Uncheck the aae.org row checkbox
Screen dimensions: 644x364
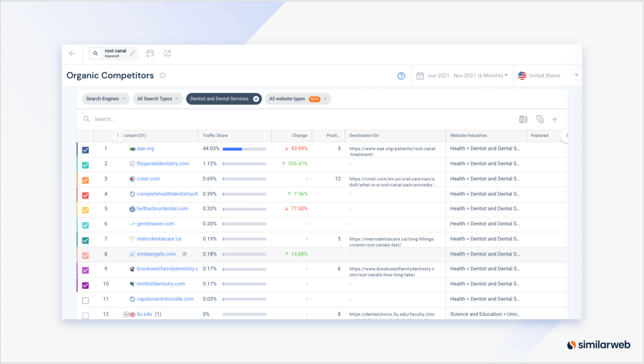pyautogui.click(x=85, y=150)
